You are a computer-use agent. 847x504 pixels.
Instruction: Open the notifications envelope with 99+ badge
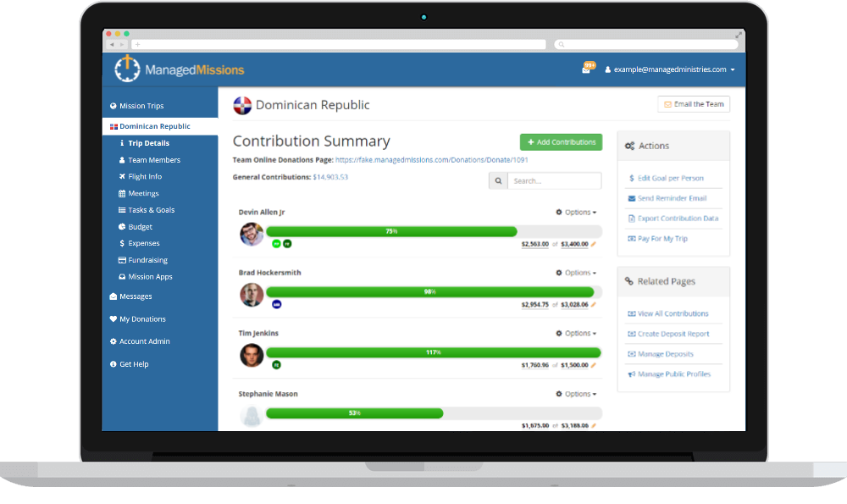click(x=588, y=68)
